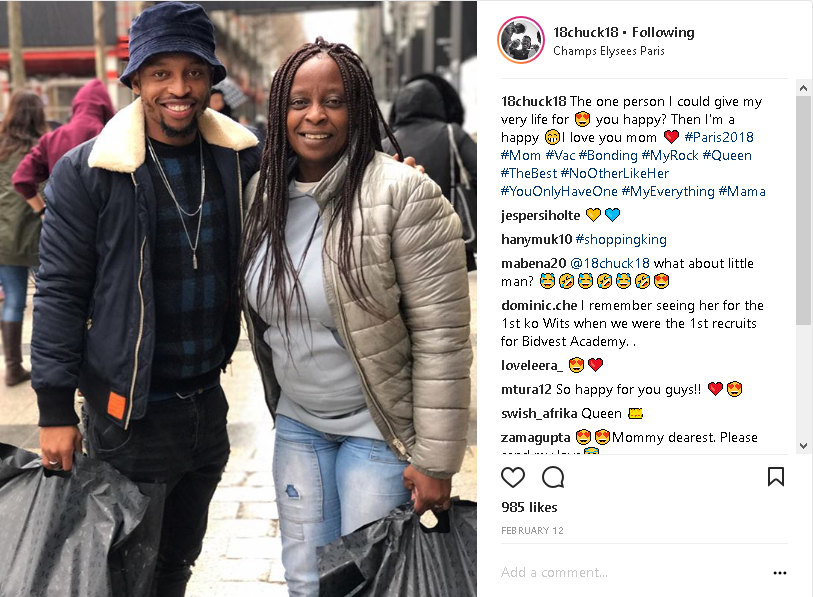813x597 pixels.
Task: Open the @18chuck18 mention in mabena20 comment
Action: [610, 263]
